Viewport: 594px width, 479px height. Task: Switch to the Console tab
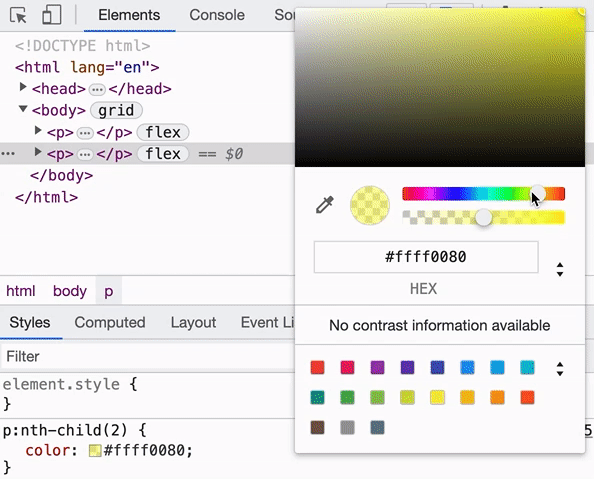[x=217, y=15]
